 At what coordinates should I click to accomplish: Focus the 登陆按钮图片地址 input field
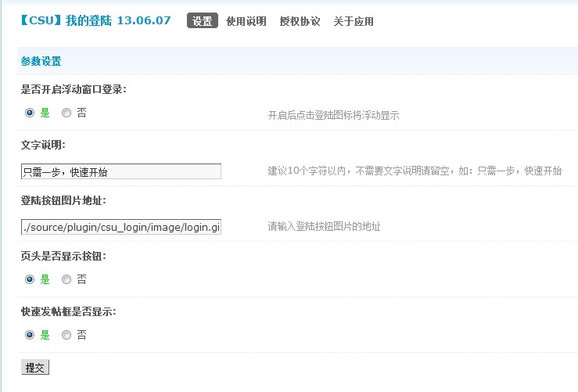click(121, 227)
